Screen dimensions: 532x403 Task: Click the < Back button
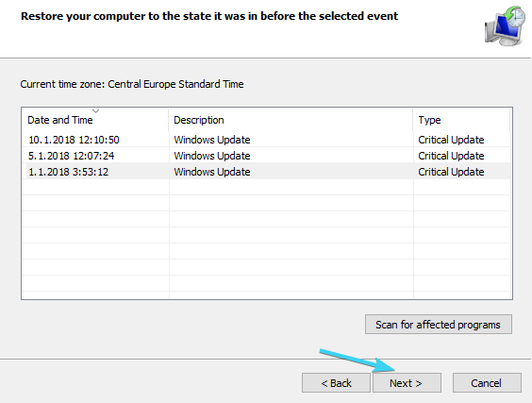click(336, 383)
